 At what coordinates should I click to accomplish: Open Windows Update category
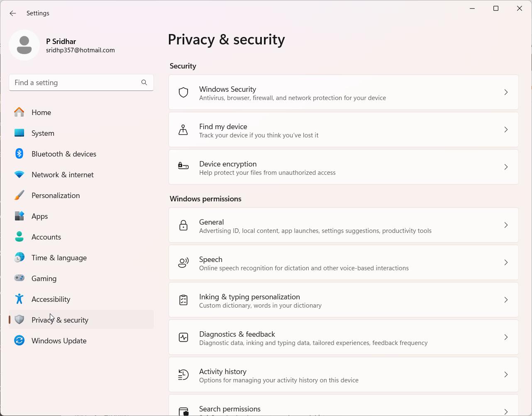point(81,340)
